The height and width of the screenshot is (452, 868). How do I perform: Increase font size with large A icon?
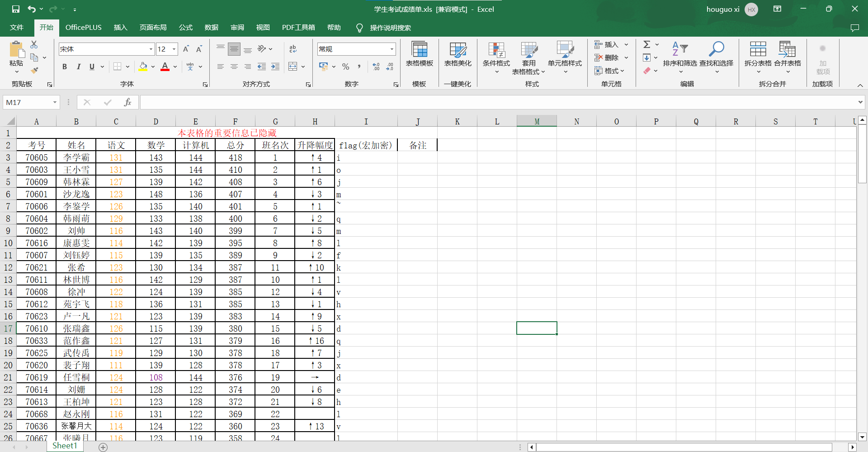pyautogui.click(x=186, y=49)
